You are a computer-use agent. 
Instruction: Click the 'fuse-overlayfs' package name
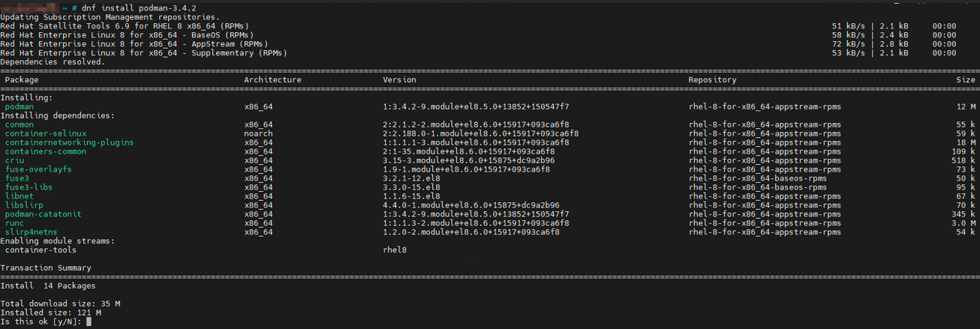click(x=38, y=169)
